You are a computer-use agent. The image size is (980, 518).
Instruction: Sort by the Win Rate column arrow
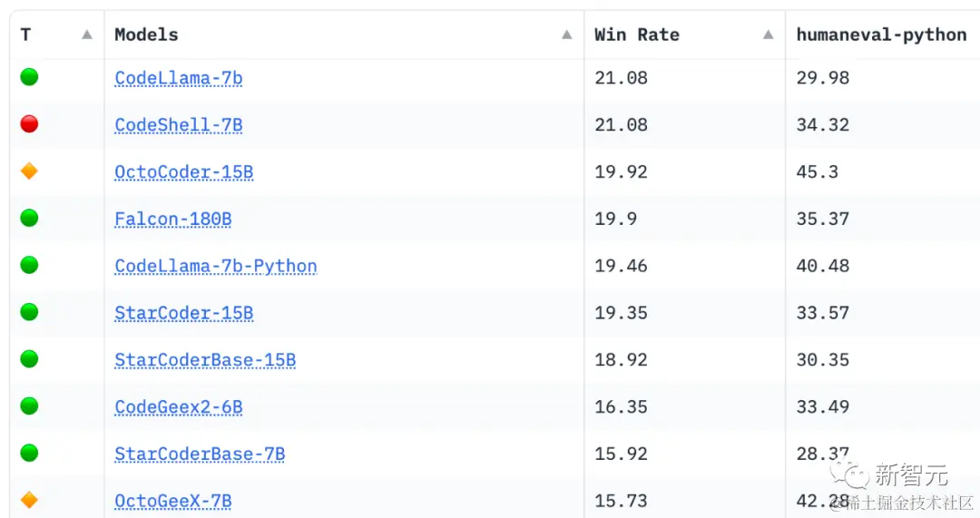pyautogui.click(x=769, y=34)
